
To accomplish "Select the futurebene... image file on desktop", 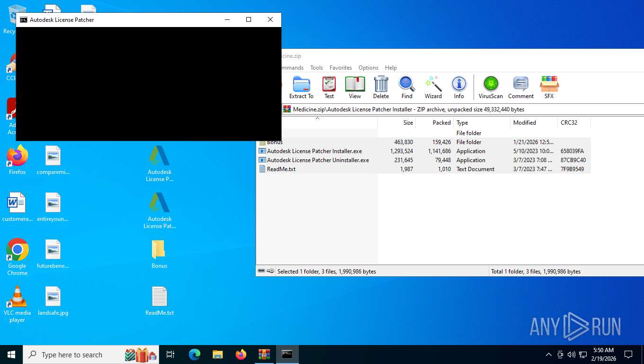I will point(53,254).
